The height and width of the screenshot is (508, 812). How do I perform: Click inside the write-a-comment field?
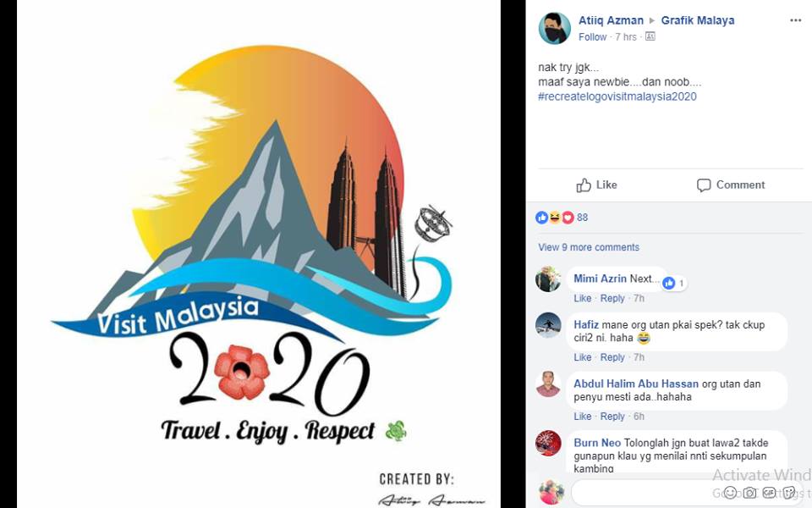[x=647, y=492]
